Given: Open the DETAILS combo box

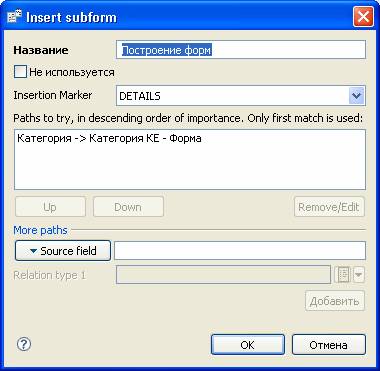Looking at the screenshot, I should tap(241, 96).
